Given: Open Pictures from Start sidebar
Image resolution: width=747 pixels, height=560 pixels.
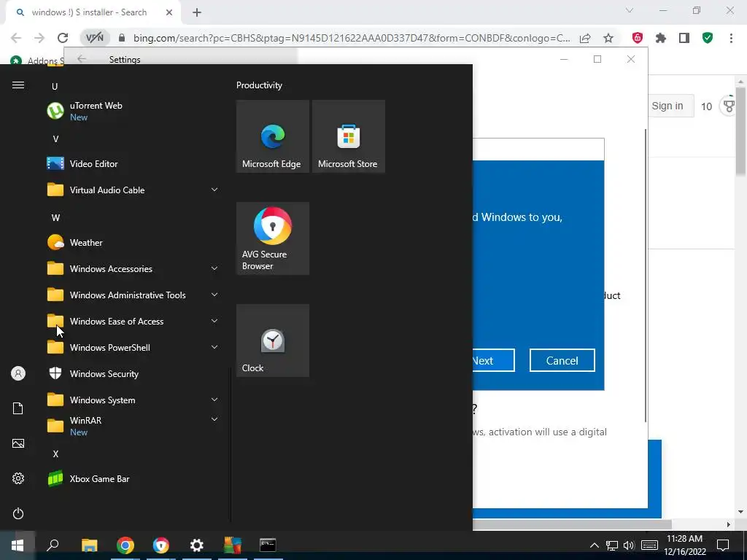Looking at the screenshot, I should [x=18, y=443].
